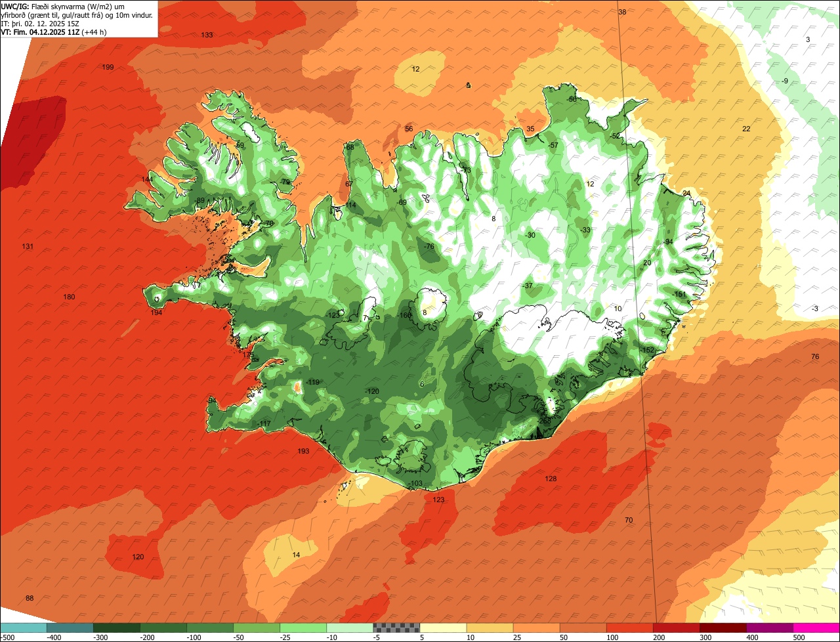Click the checkered legend swatch between -5 and 5
The height and width of the screenshot is (642, 840).
pyautogui.click(x=396, y=628)
